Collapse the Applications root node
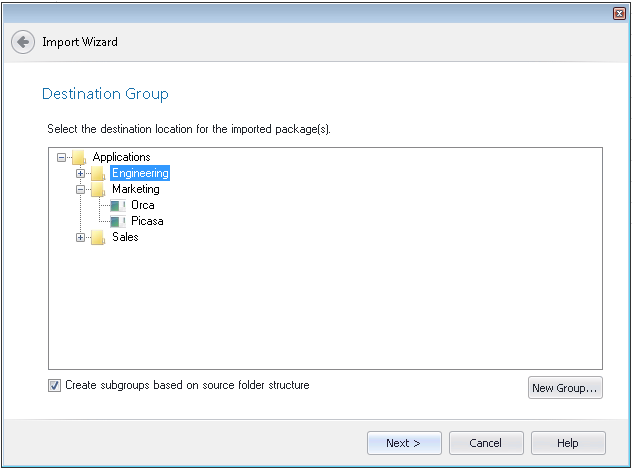The width and height of the screenshot is (632, 469). [x=62, y=157]
